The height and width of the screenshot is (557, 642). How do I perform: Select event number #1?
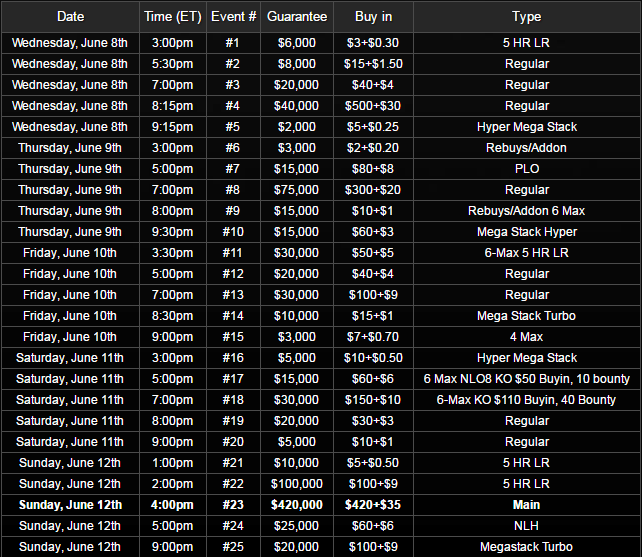[x=233, y=43]
